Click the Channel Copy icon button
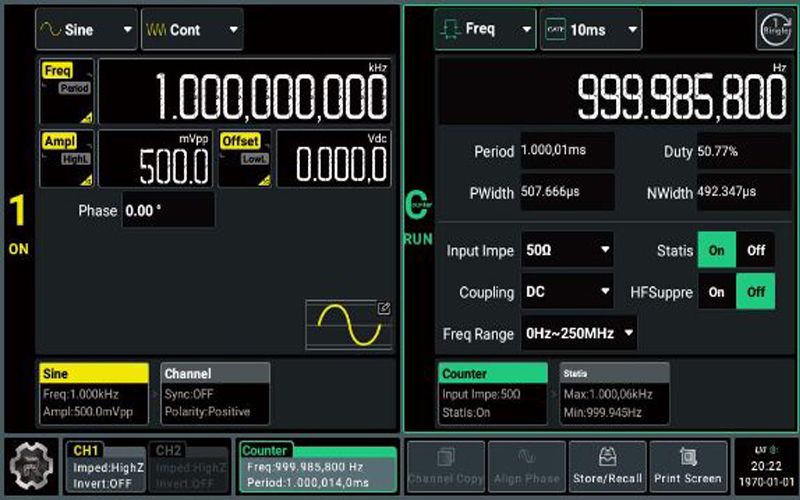 (x=445, y=466)
